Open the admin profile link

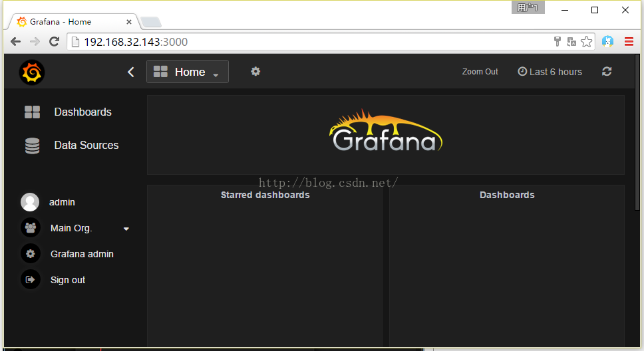[x=62, y=202]
